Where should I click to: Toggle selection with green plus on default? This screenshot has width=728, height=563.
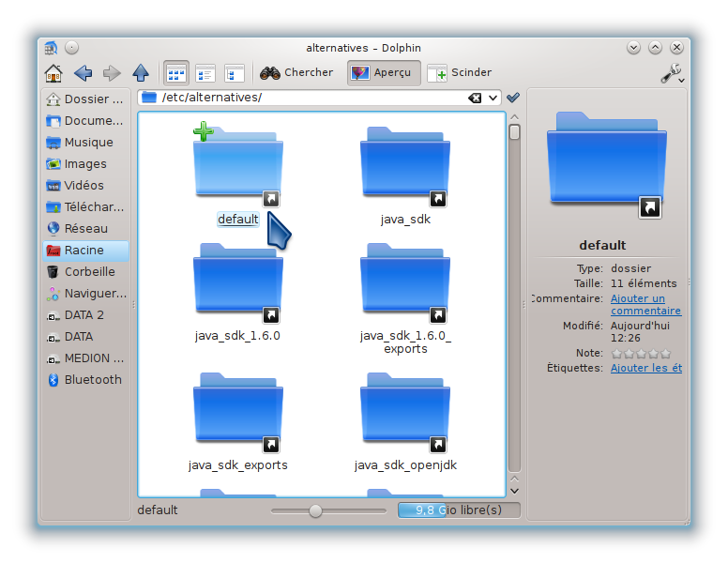pos(204,131)
